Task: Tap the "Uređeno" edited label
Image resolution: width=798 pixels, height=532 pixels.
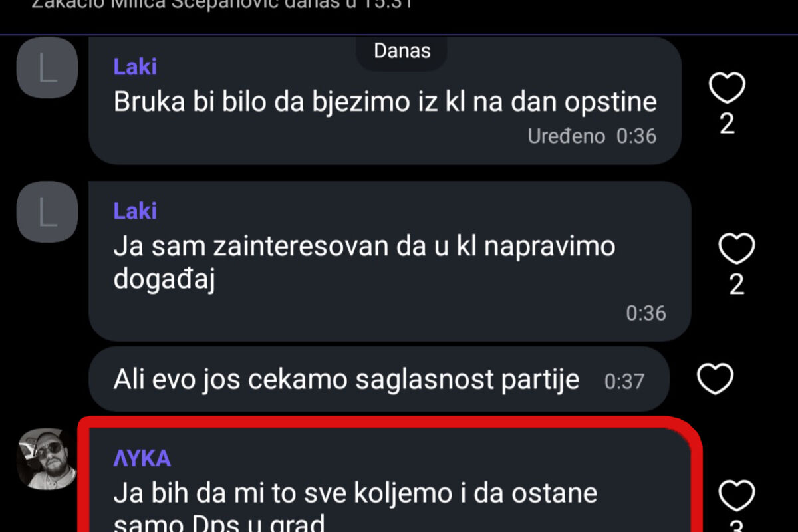Action: (x=567, y=136)
